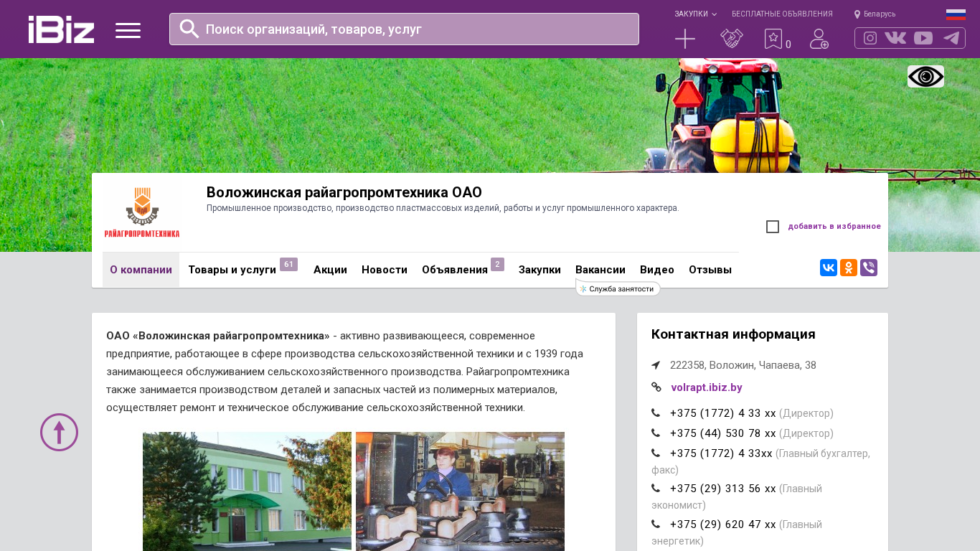Click phone icon beside +375 (29) 313 56 xx
This screenshot has height=551, width=980.
[656, 489]
